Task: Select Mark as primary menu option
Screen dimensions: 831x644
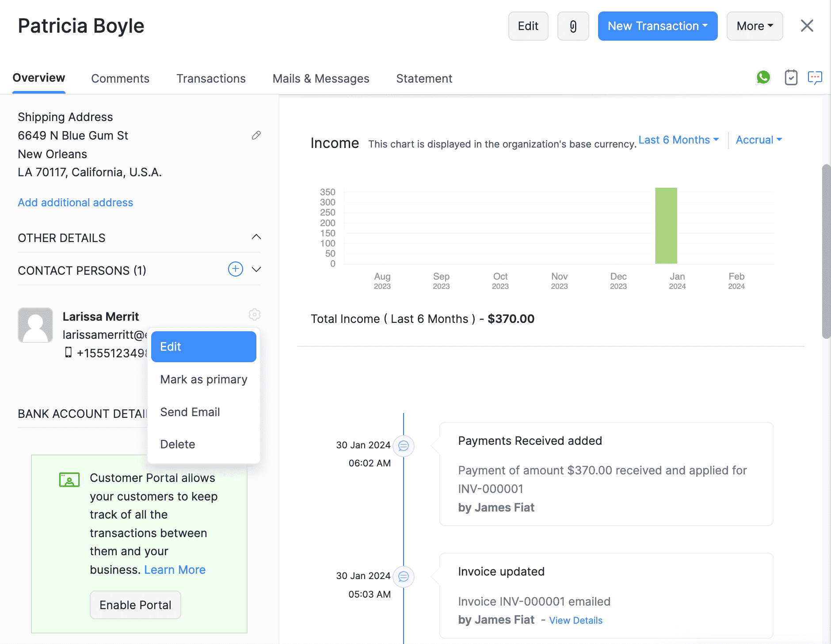Action: [204, 379]
